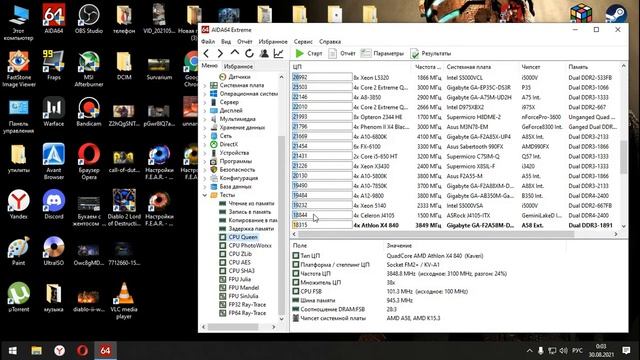Expand the Сервер tree node
640x360 pixels.
205,102
